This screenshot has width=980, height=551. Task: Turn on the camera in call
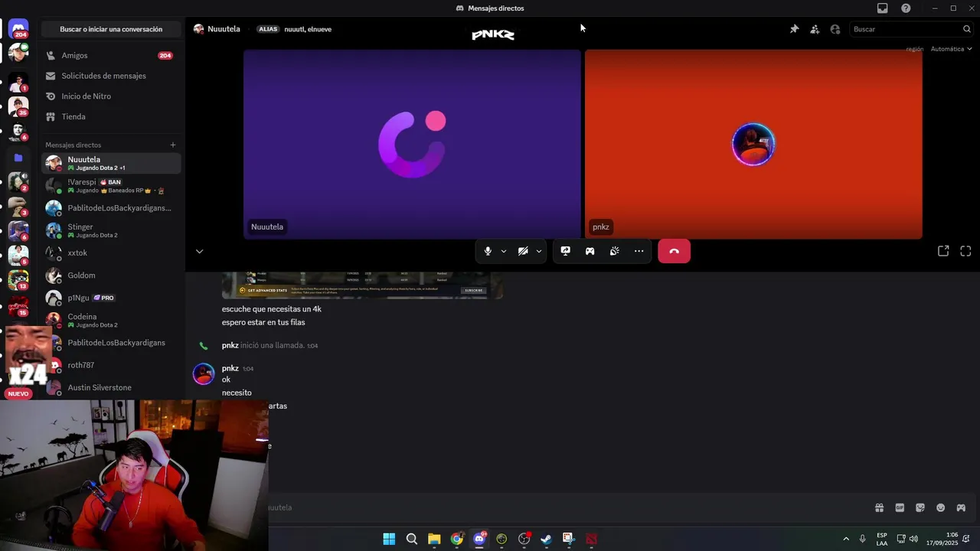tap(523, 251)
